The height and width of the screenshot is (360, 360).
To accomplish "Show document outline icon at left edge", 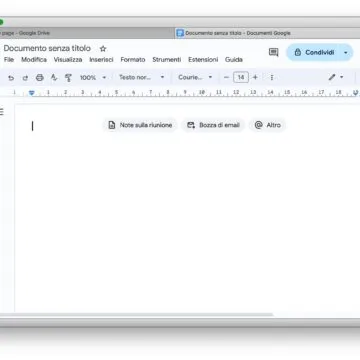I will click(2, 111).
